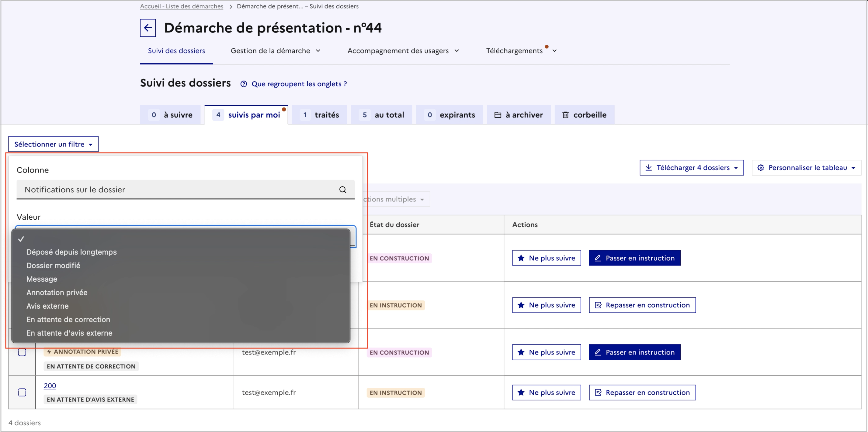Click the Colonne search input field

179,190
